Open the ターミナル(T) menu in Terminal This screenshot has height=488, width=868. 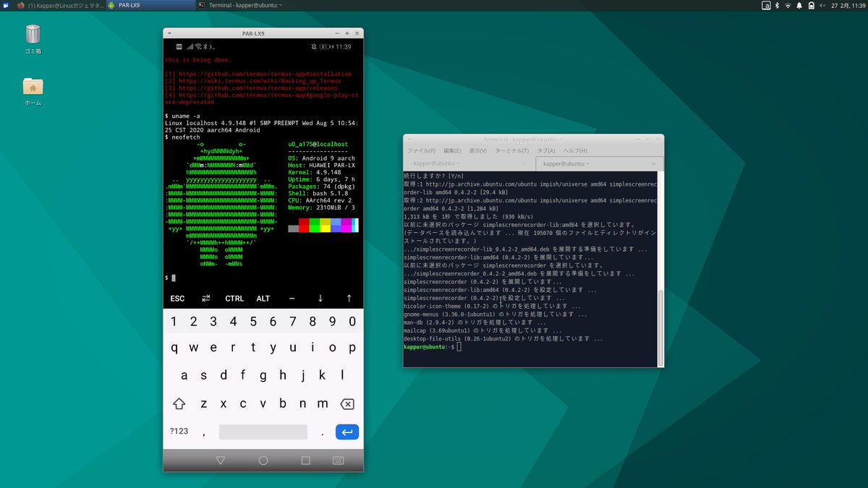coord(511,150)
